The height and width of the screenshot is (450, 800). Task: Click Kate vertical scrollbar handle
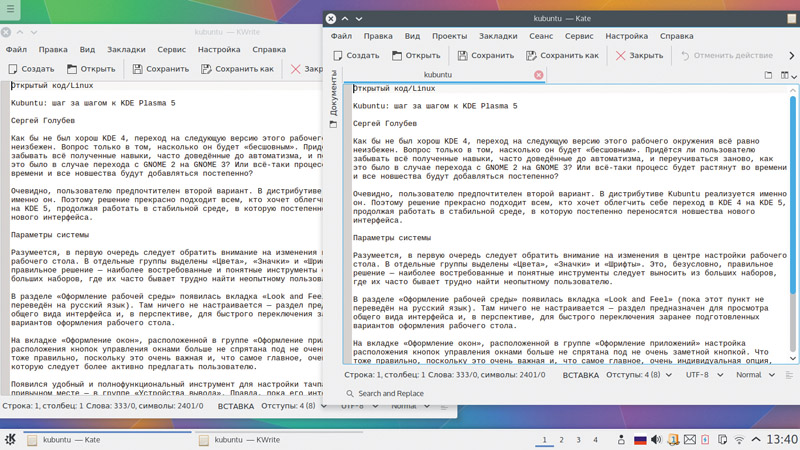pyautogui.click(x=793, y=195)
